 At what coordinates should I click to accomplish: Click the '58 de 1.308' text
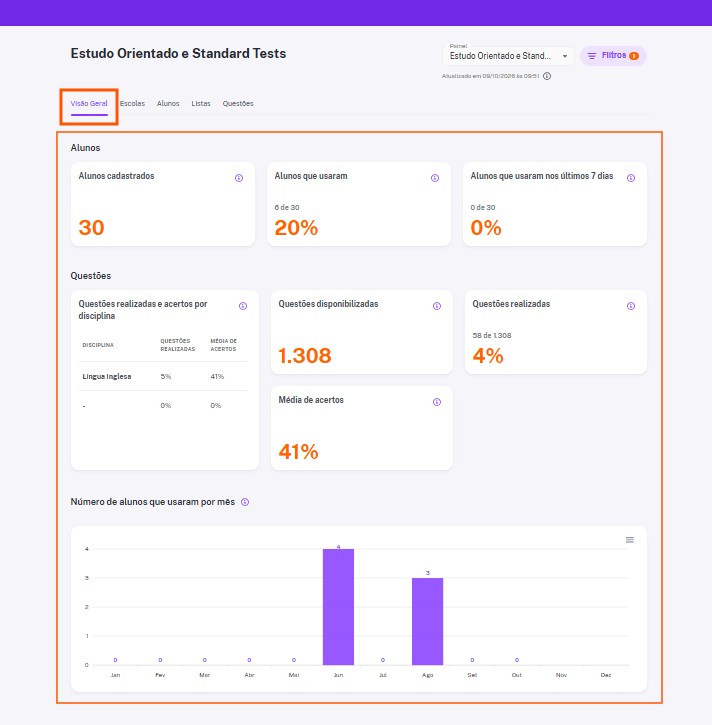[492, 336]
